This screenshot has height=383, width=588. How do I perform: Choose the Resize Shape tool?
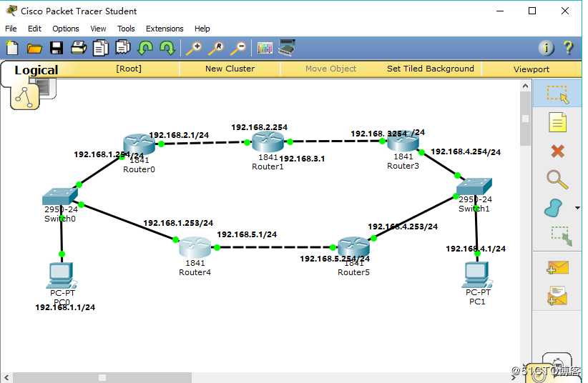[561, 236]
